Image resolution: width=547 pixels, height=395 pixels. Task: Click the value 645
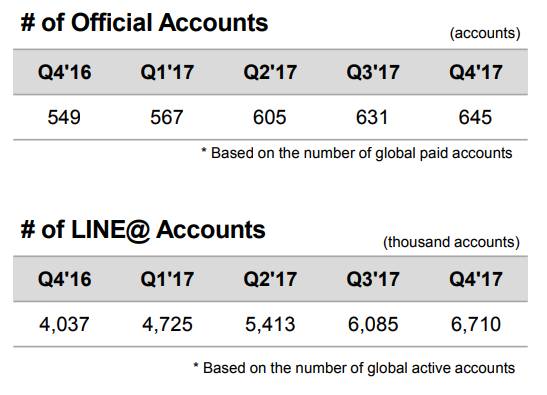pyautogui.click(x=475, y=117)
